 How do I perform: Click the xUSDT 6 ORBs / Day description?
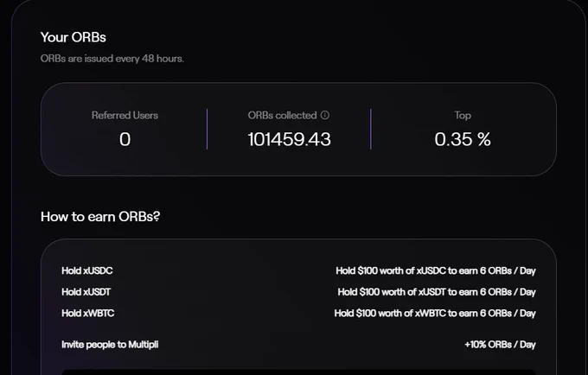tap(437, 292)
